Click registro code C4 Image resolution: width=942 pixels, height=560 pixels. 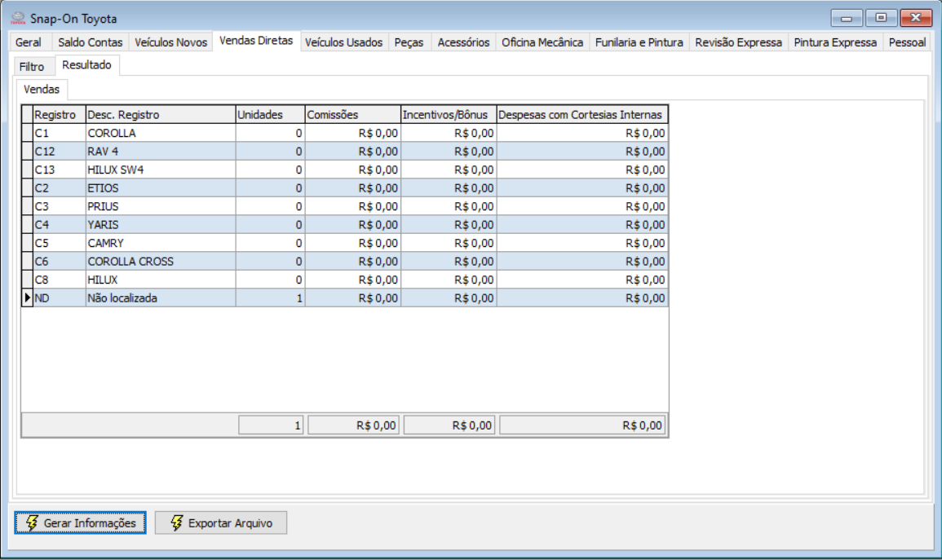point(59,224)
